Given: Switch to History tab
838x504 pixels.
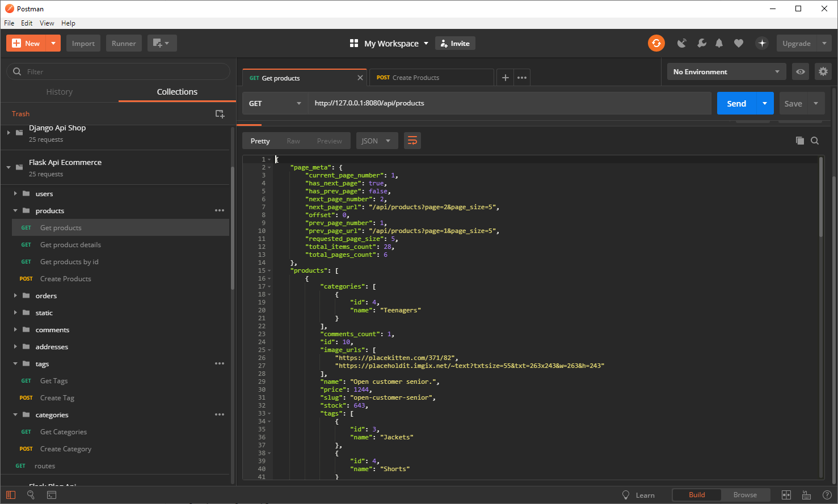Looking at the screenshot, I should coord(60,92).
